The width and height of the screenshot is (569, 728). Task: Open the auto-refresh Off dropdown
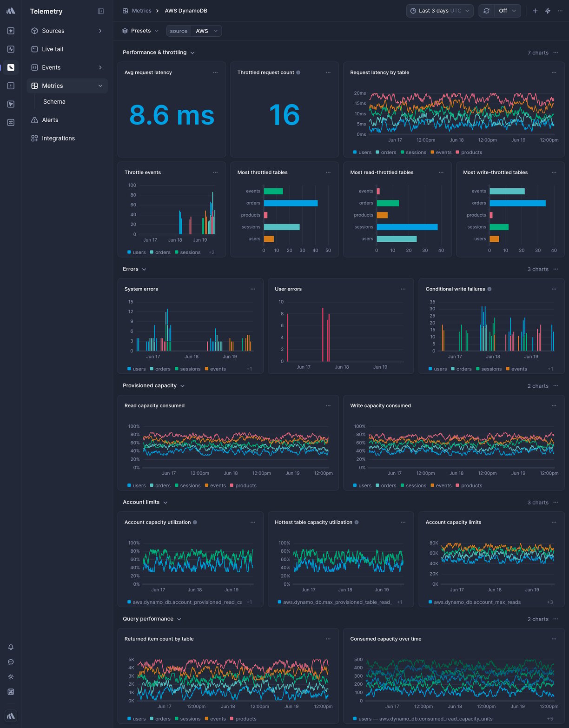[x=507, y=11]
